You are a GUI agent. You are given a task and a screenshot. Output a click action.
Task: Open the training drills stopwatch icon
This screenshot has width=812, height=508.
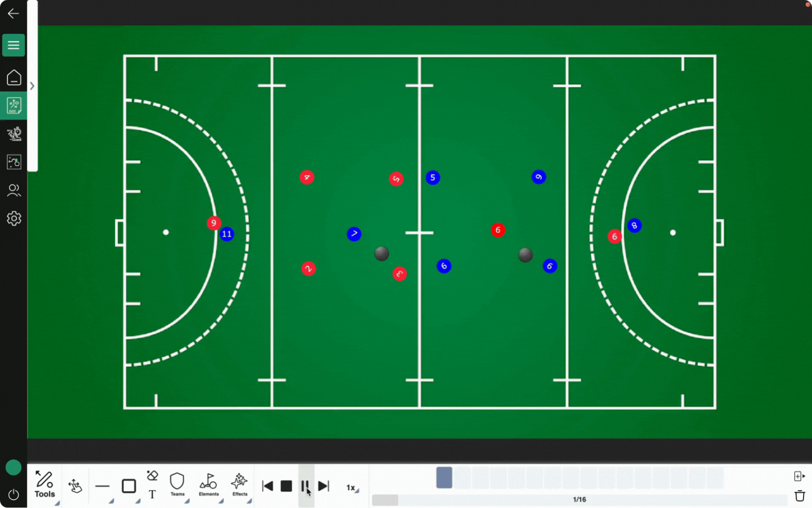coord(14,134)
